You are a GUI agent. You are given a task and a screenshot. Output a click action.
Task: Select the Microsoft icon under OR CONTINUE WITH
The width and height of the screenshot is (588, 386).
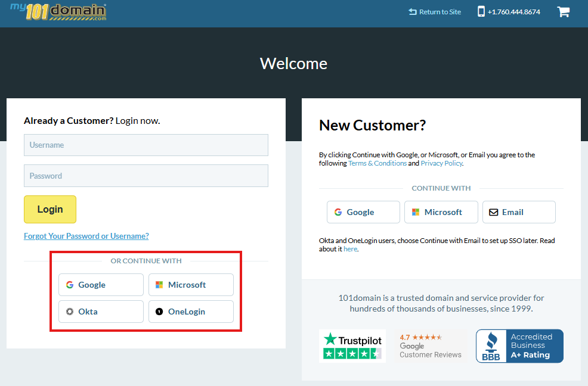tap(158, 285)
